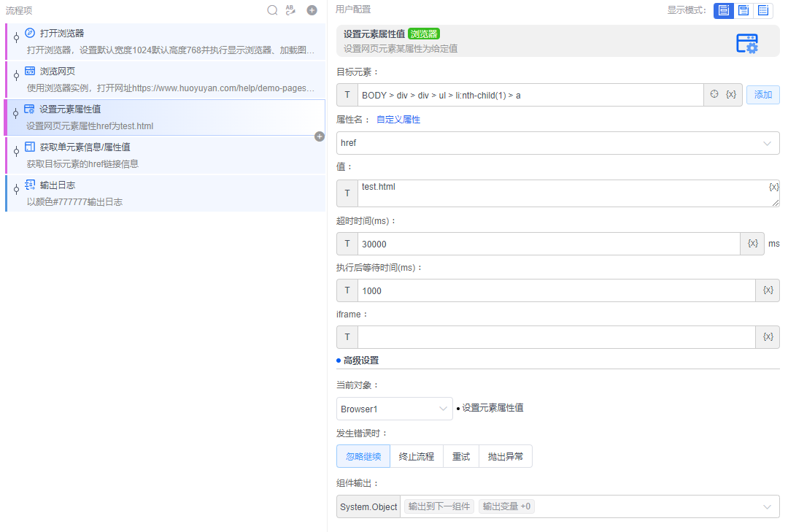The width and height of the screenshot is (788, 532).
Task: Open the href attribute name dropdown
Action: (557, 143)
